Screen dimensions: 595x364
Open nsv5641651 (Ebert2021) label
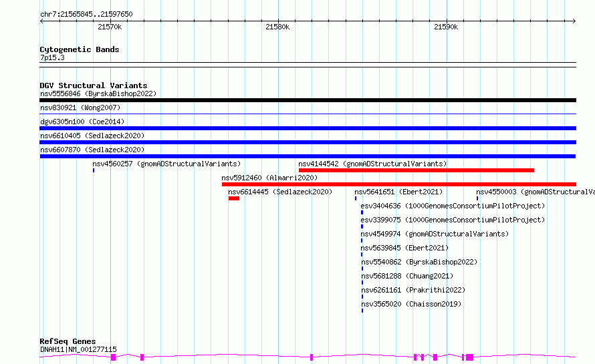(398, 192)
